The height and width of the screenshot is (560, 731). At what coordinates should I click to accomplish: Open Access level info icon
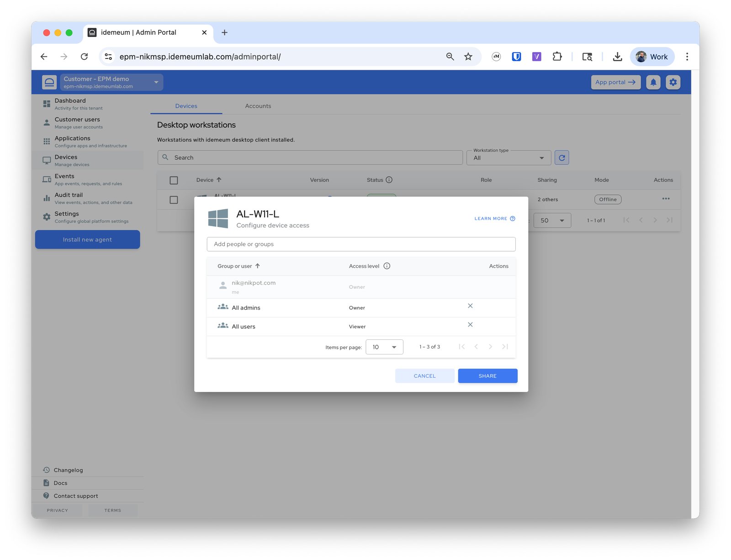point(387,266)
